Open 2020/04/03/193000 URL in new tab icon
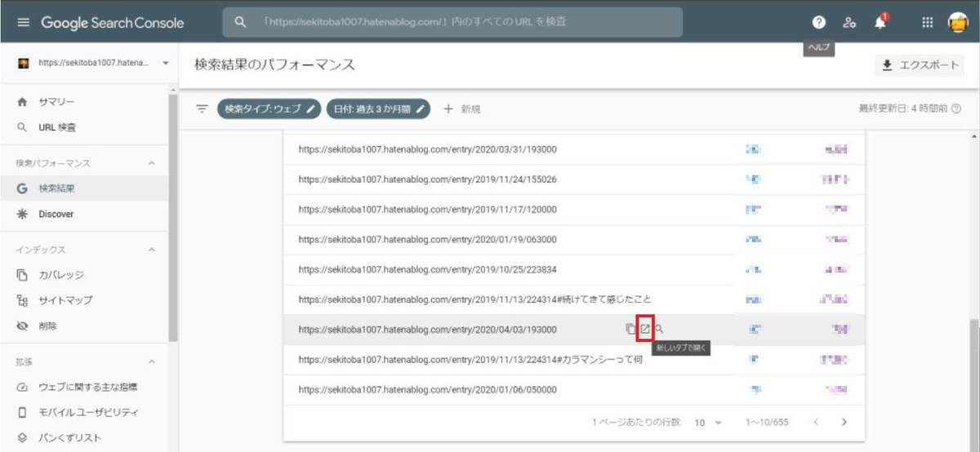Viewport: 980px width, 452px height. point(644,329)
